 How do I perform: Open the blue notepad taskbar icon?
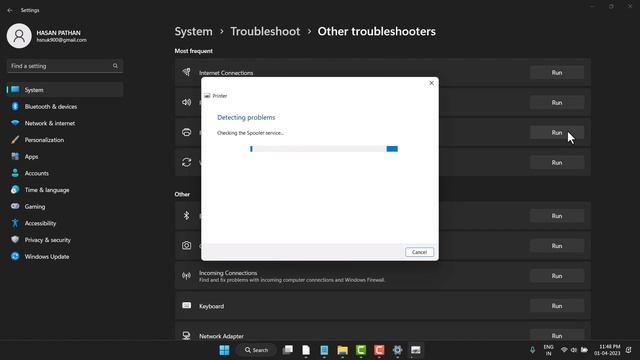tap(324, 350)
